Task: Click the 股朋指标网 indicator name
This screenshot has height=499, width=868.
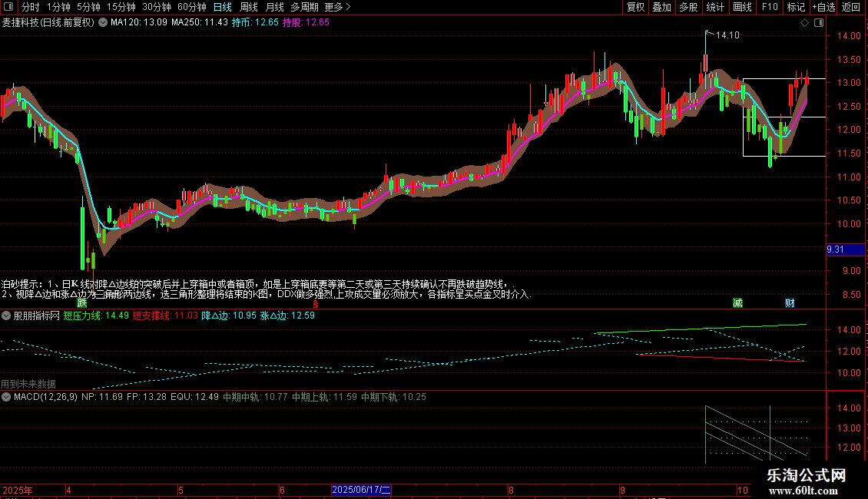Action: click(37, 316)
